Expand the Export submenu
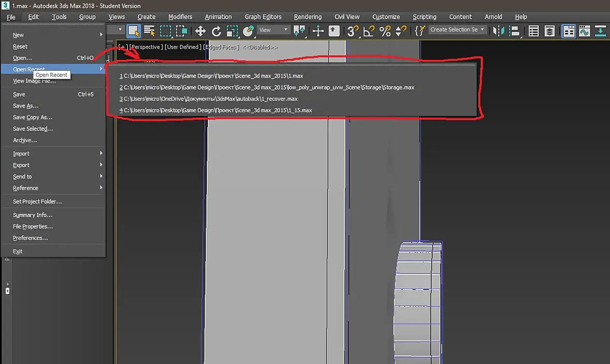The image size is (610, 364). pyautogui.click(x=53, y=165)
